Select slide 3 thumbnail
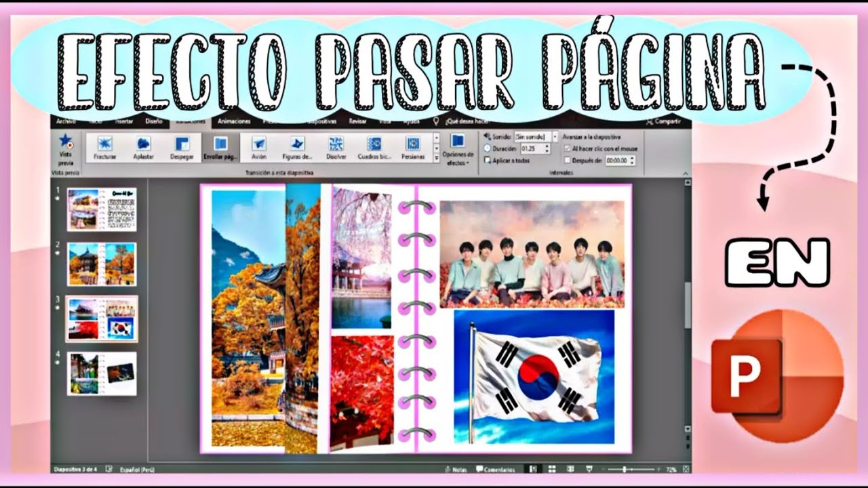 coord(102,319)
